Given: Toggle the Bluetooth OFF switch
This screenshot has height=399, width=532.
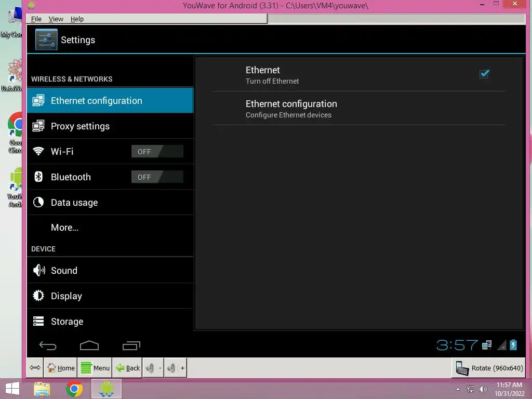Looking at the screenshot, I should click(157, 177).
